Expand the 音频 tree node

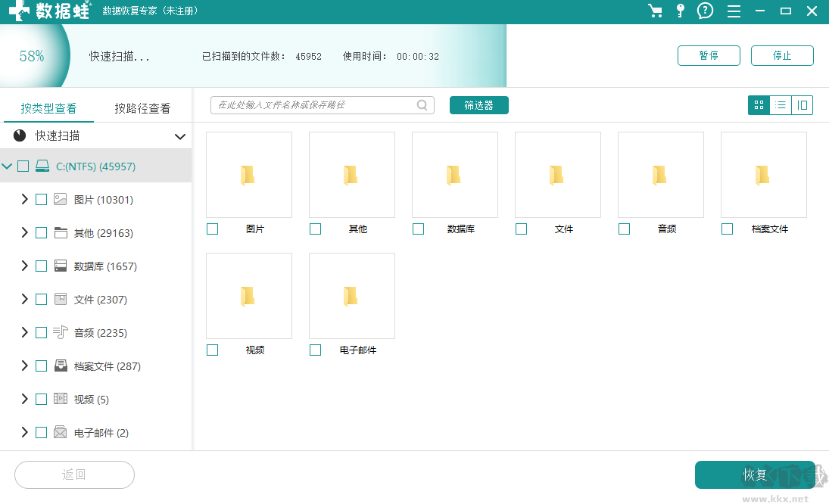[x=25, y=332]
